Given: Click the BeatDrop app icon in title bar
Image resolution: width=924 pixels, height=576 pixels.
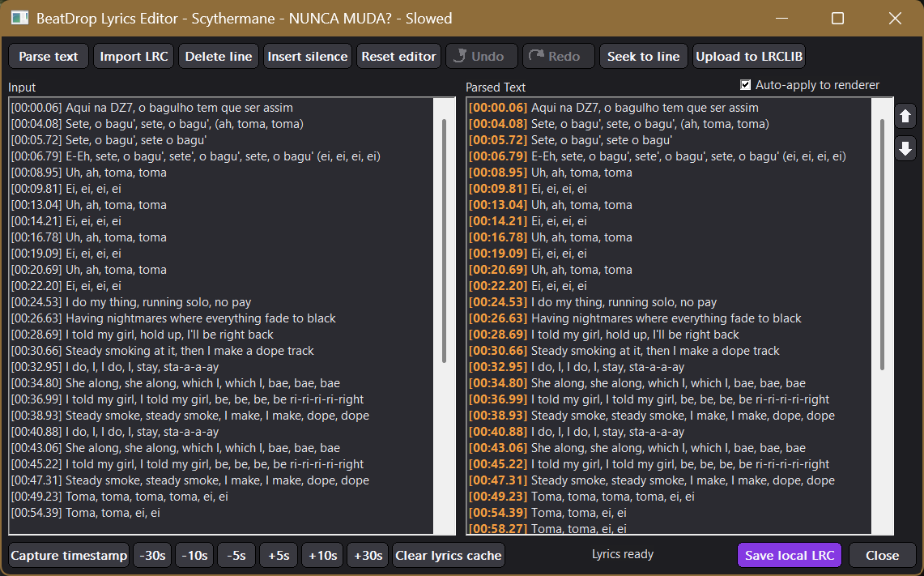Looking at the screenshot, I should point(19,19).
